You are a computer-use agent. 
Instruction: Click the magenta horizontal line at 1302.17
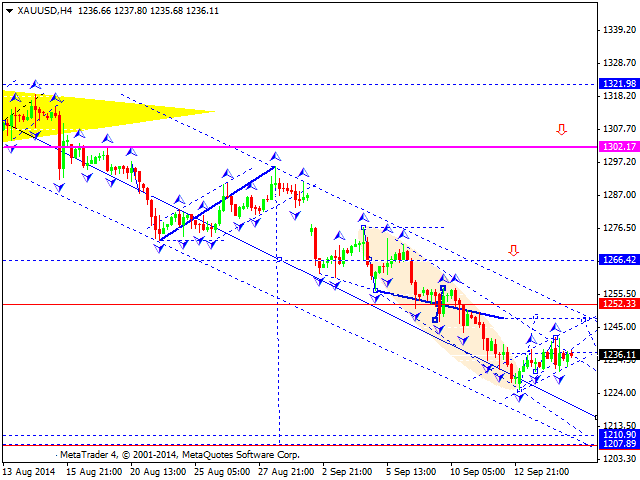click(x=300, y=147)
